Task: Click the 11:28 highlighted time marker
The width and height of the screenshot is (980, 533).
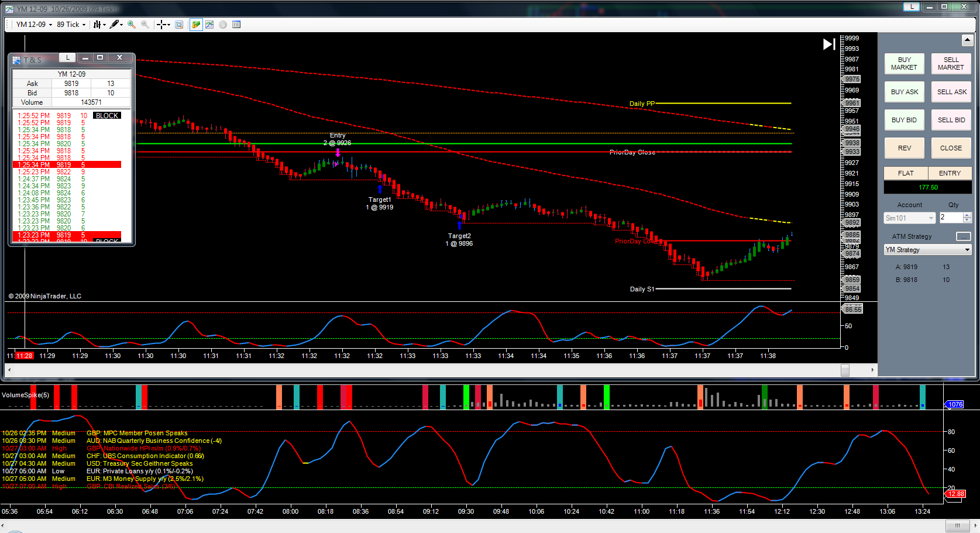Action: [24, 356]
